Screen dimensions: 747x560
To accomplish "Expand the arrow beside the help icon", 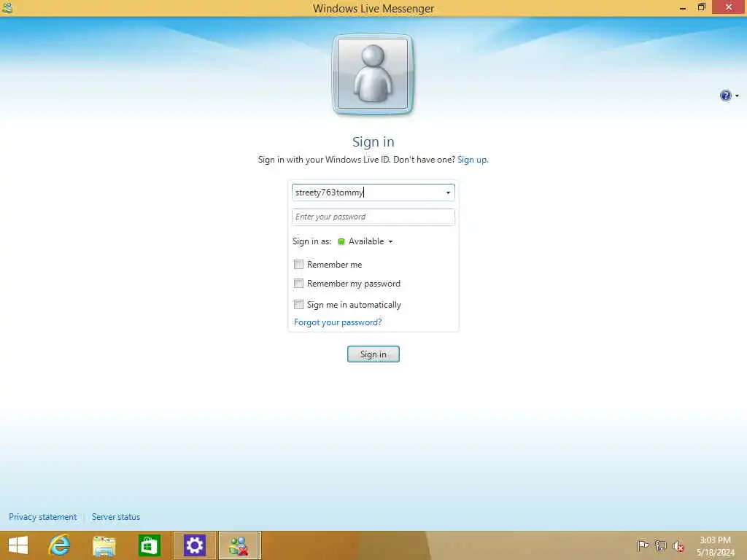I will click(737, 96).
